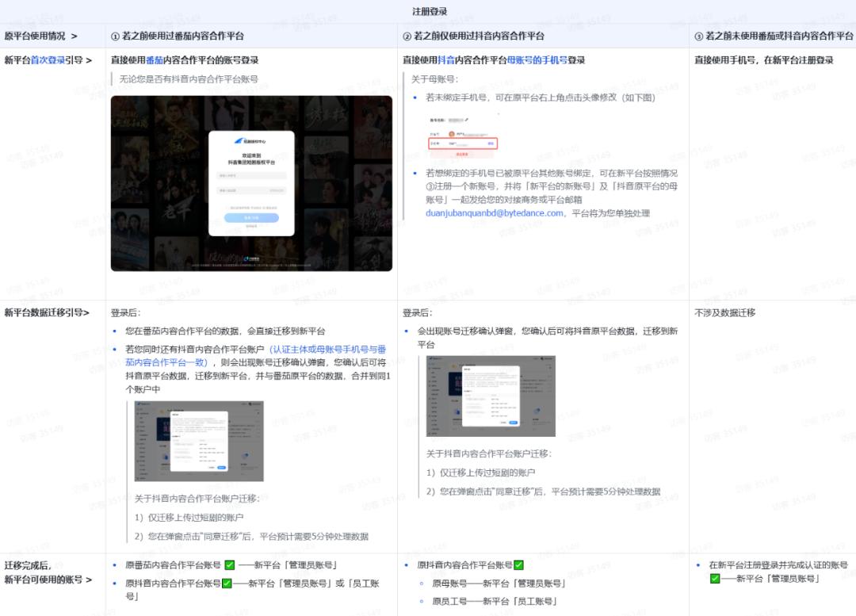Click the 原平台使用情况 > row header

(41, 36)
